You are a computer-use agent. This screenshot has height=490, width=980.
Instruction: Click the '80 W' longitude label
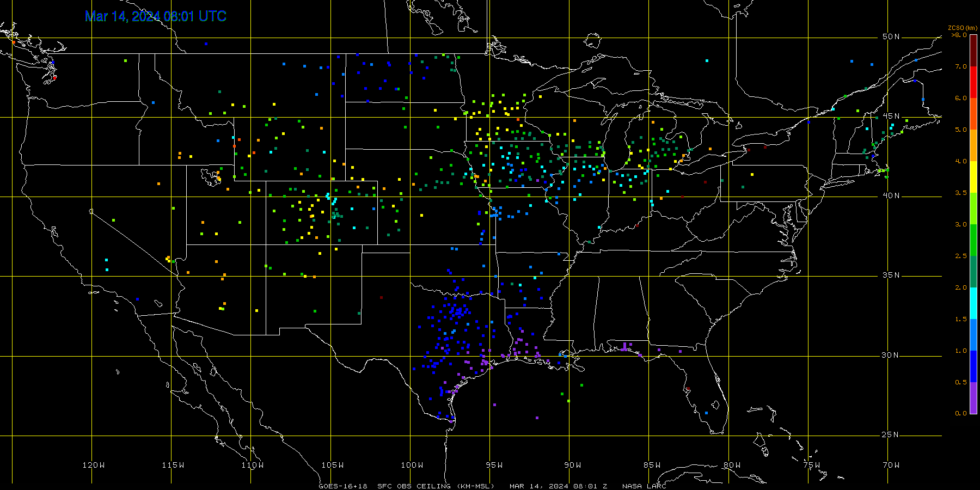[x=732, y=465]
